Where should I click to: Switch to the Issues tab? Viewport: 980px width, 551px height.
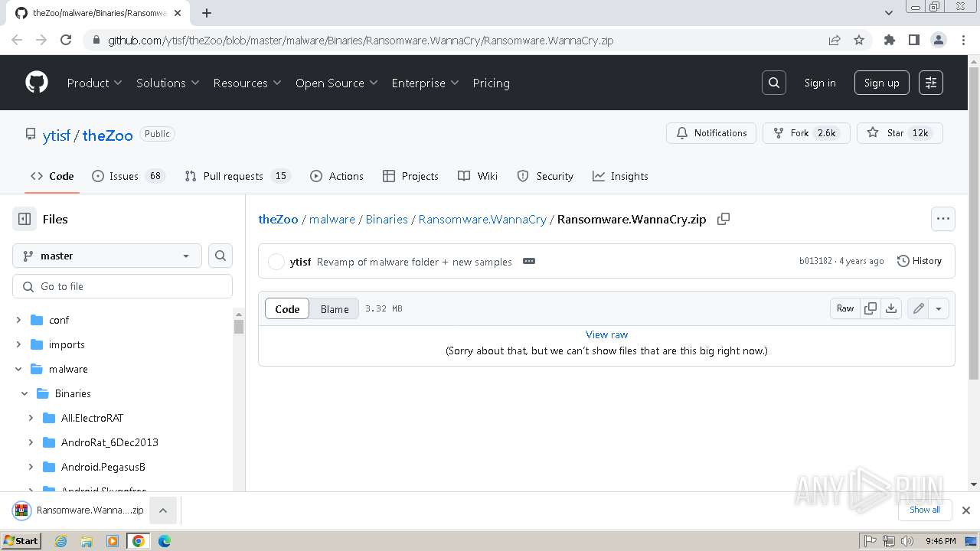(x=128, y=176)
